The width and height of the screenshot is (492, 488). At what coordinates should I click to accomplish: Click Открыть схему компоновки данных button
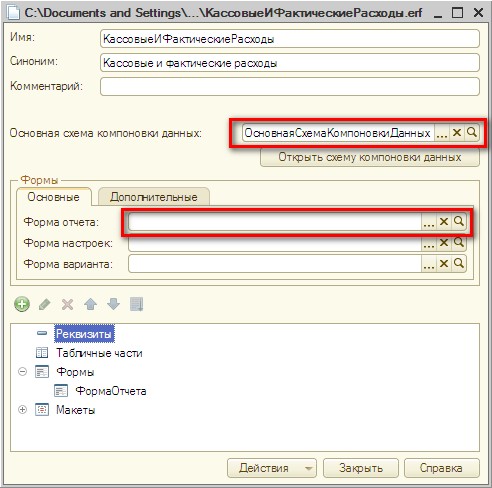370,157
